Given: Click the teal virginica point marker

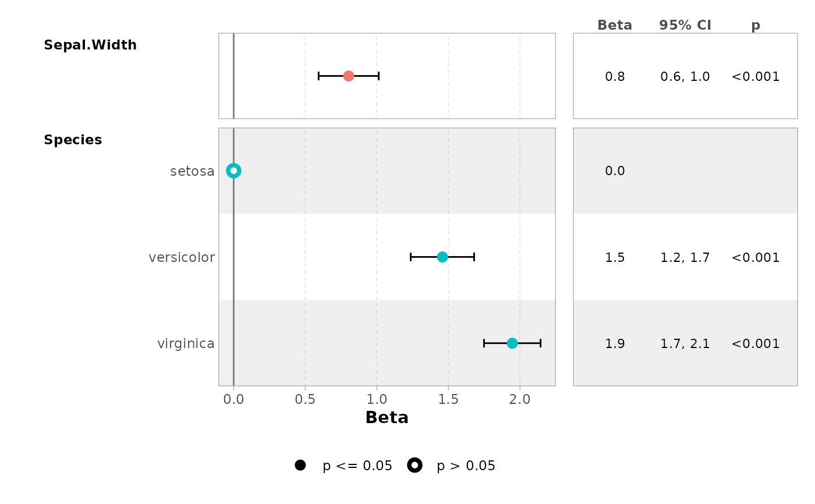Looking at the screenshot, I should 512,343.
